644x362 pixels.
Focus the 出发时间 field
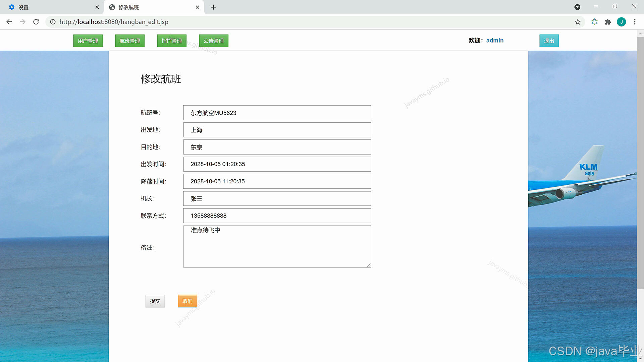point(277,164)
